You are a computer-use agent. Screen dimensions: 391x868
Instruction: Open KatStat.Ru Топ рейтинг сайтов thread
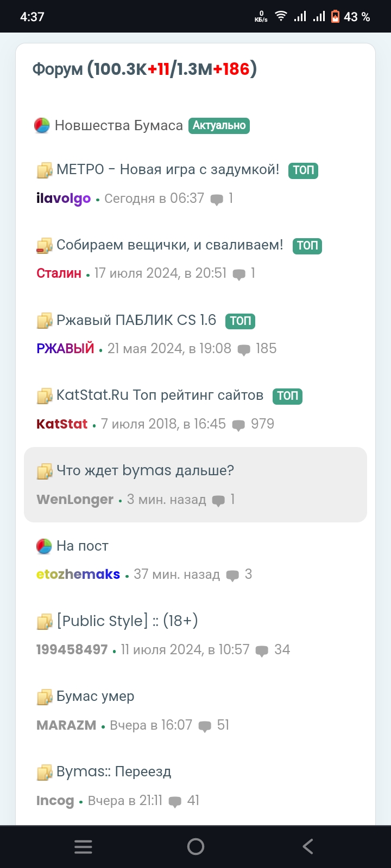click(160, 395)
